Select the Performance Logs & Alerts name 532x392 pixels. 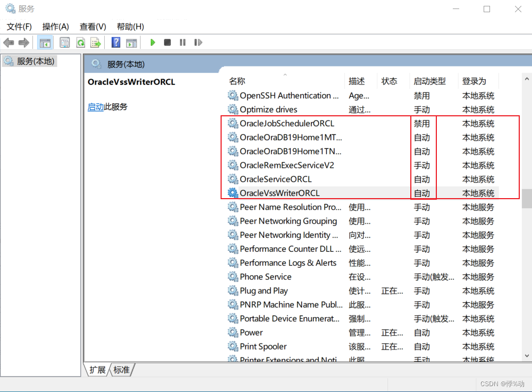(288, 263)
